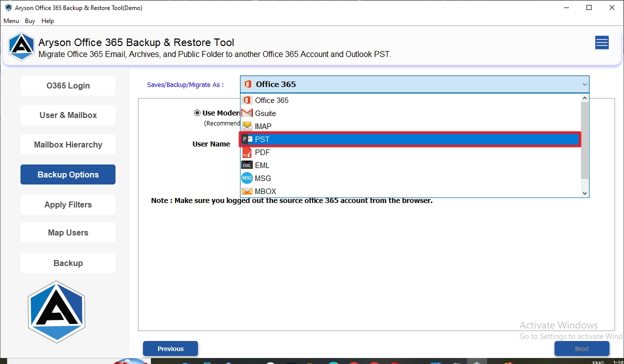Click the Aryson title bar app icon

coord(8,7)
